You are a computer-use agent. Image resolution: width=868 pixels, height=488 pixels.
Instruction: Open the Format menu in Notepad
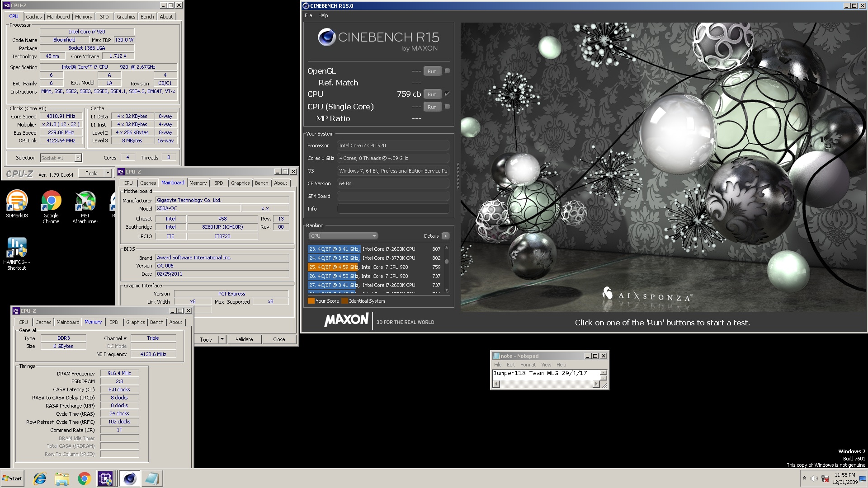coord(528,365)
